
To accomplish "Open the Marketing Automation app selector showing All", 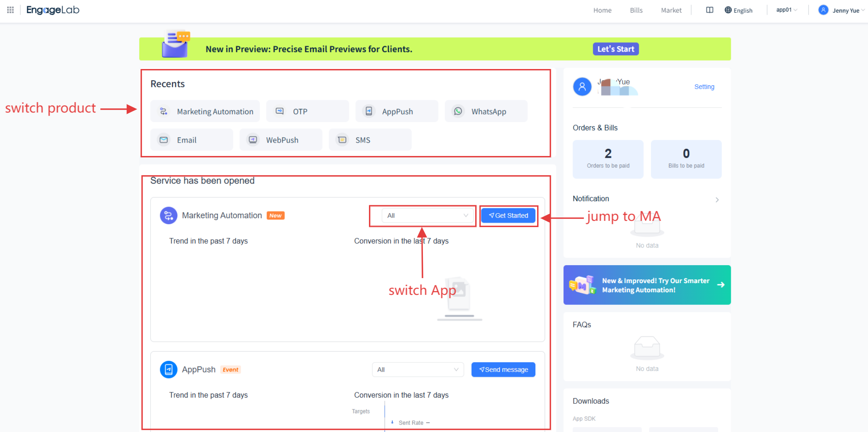I will [x=428, y=215].
